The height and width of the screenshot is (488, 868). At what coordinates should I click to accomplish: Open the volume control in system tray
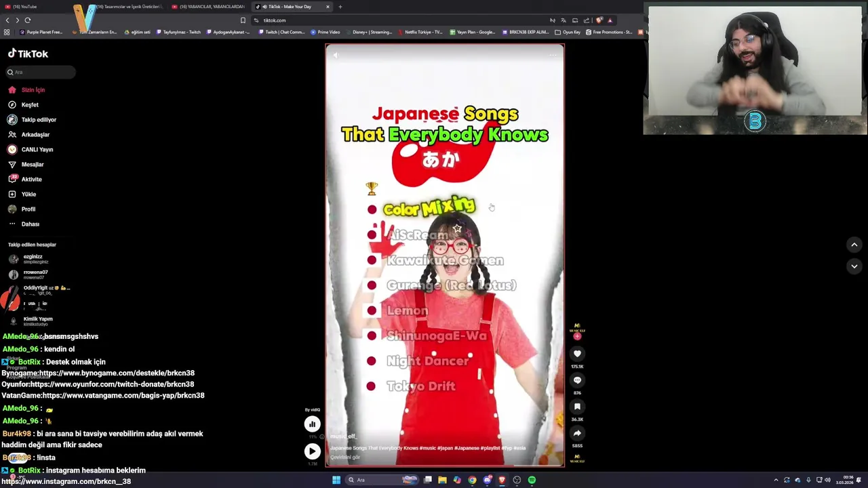(x=827, y=480)
